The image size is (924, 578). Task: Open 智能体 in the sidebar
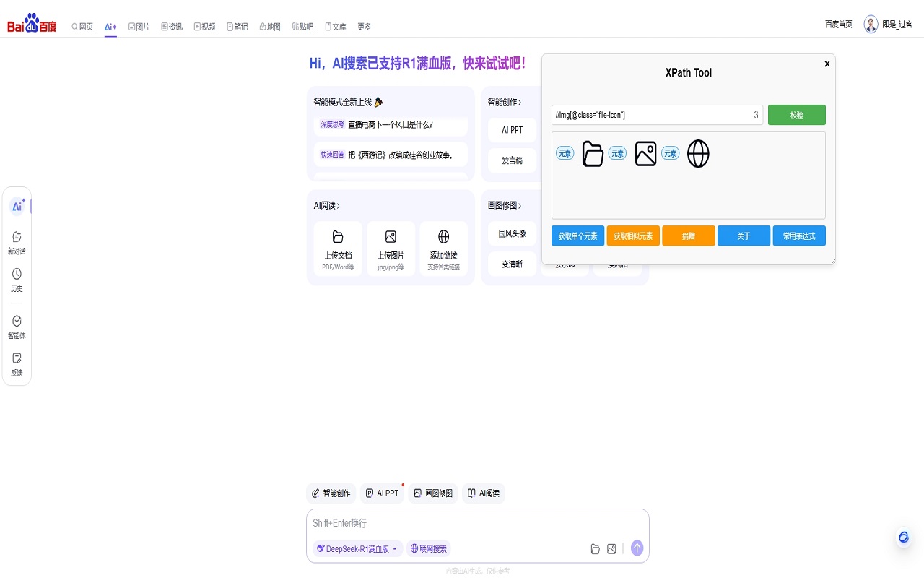[x=17, y=327]
